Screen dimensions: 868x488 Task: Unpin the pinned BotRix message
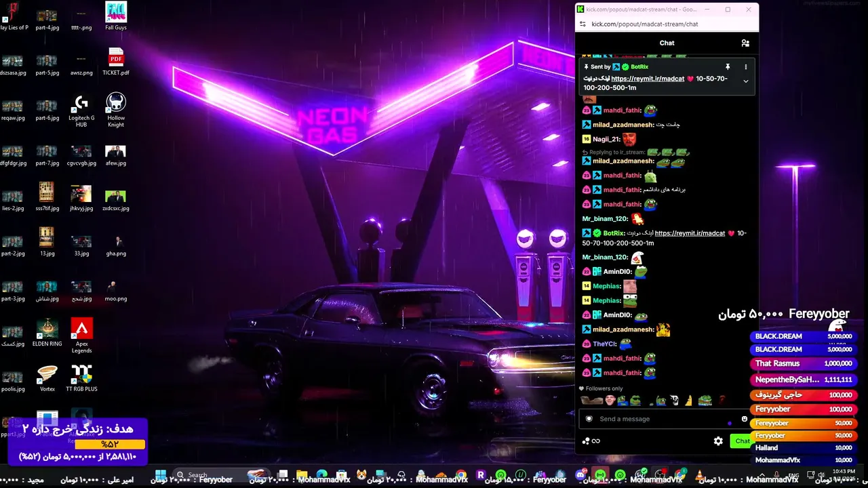(728, 67)
